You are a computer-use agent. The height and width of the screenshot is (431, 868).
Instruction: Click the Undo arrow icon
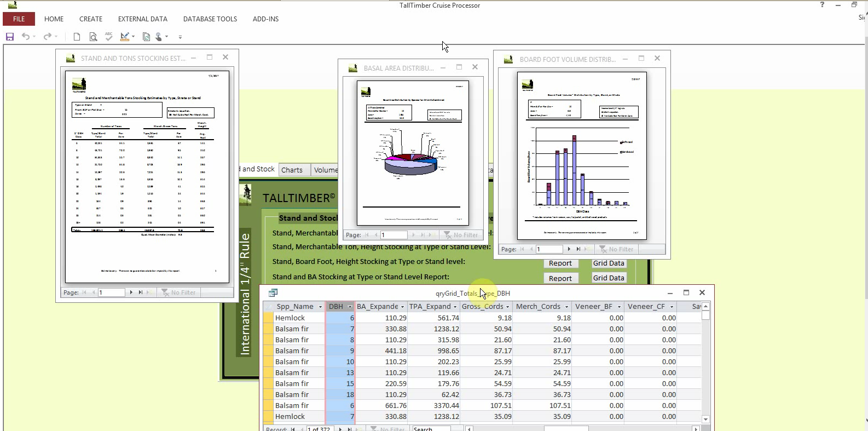[26, 37]
